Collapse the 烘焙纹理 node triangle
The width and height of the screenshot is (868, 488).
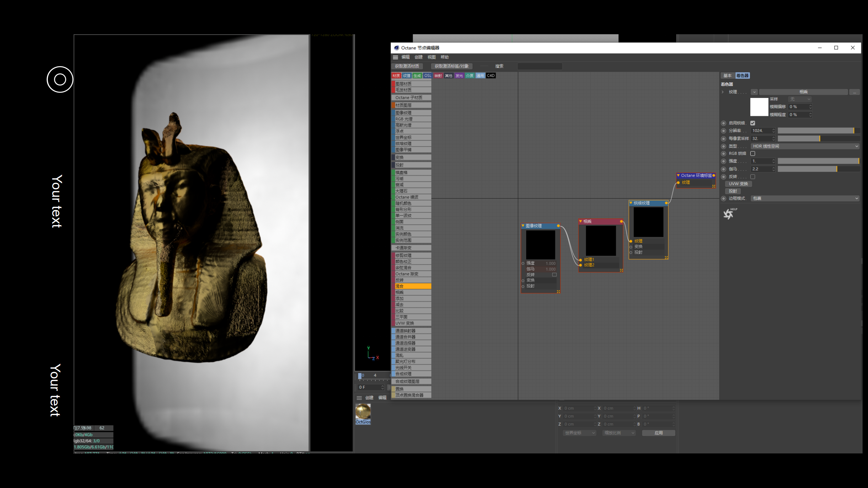coord(631,203)
